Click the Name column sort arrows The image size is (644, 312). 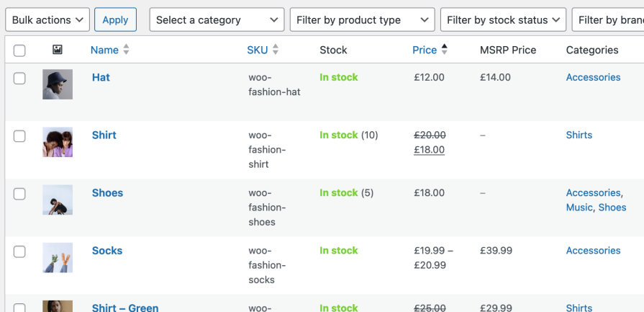click(x=127, y=50)
